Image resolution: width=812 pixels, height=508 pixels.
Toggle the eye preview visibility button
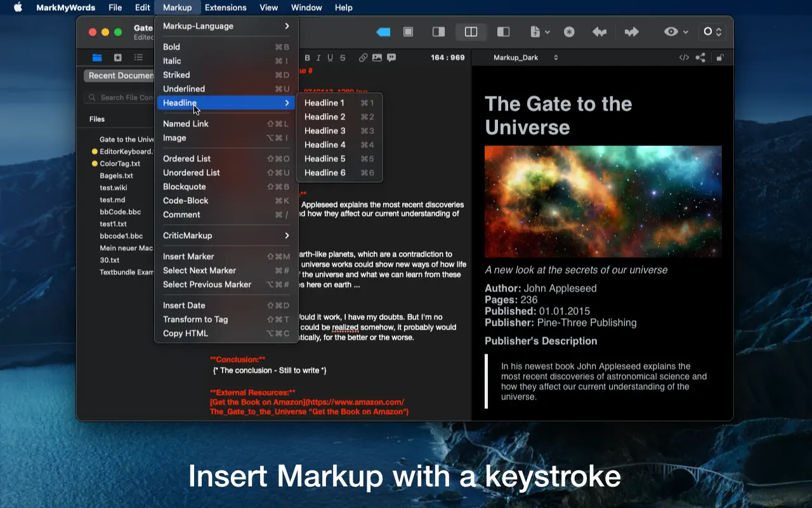(671, 32)
